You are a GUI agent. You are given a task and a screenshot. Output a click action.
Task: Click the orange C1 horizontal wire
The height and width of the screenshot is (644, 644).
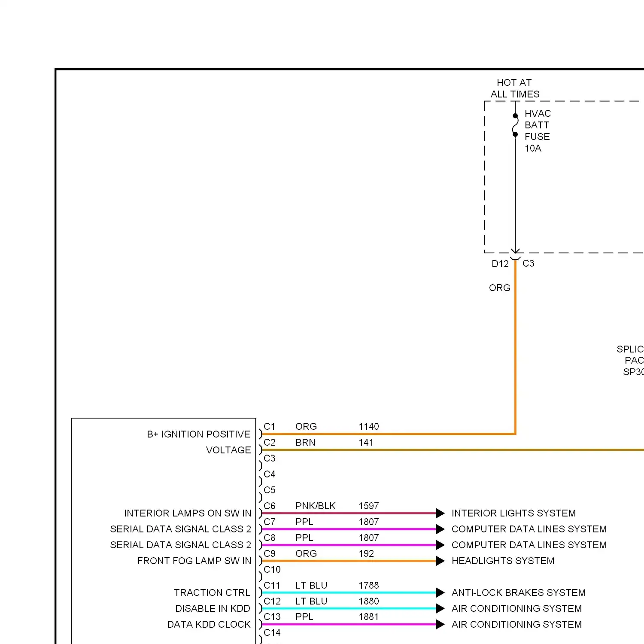click(x=389, y=434)
